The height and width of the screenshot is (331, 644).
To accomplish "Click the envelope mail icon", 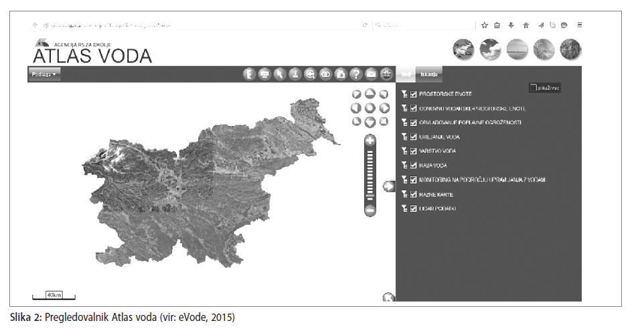I will click(372, 74).
